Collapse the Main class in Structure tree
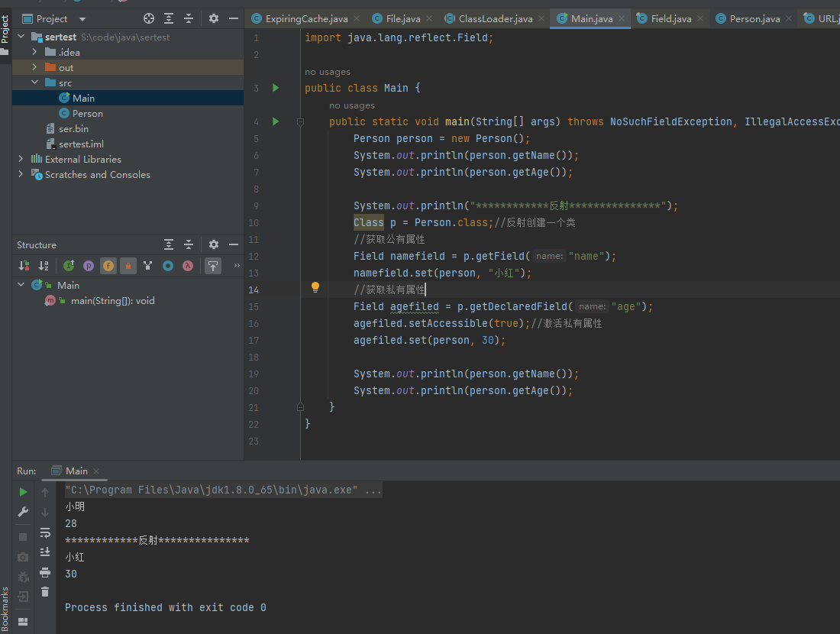Viewport: 840px width, 634px height. click(x=21, y=285)
